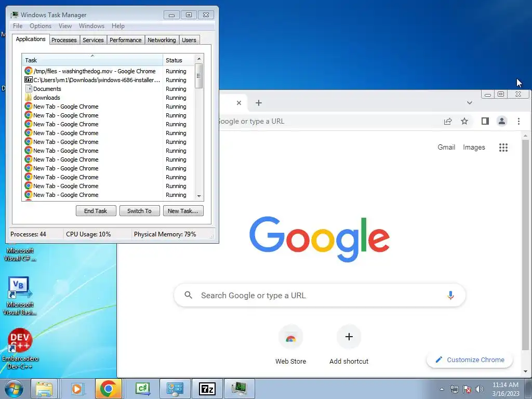Show hidden system tray icons
The height and width of the screenshot is (399, 532).
pos(442,389)
